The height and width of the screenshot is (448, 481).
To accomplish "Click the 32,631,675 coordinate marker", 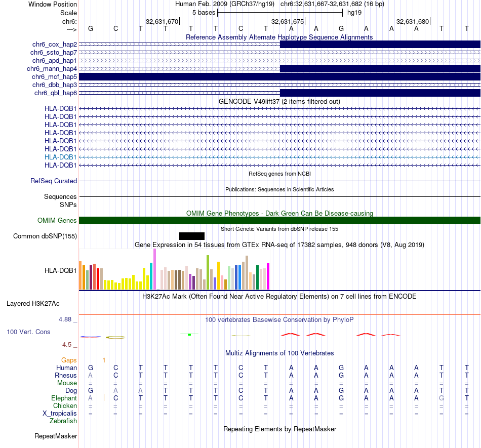I will click(x=288, y=21).
